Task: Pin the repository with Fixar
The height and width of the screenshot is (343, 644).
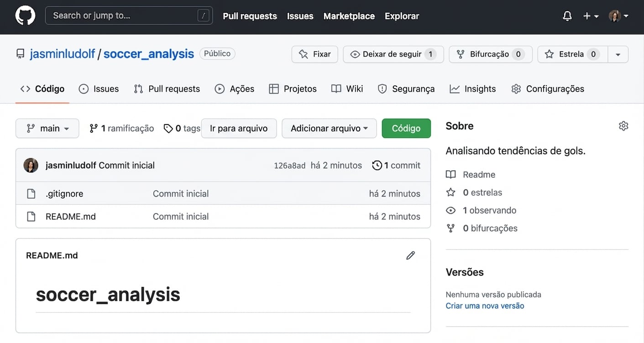Action: click(x=314, y=54)
